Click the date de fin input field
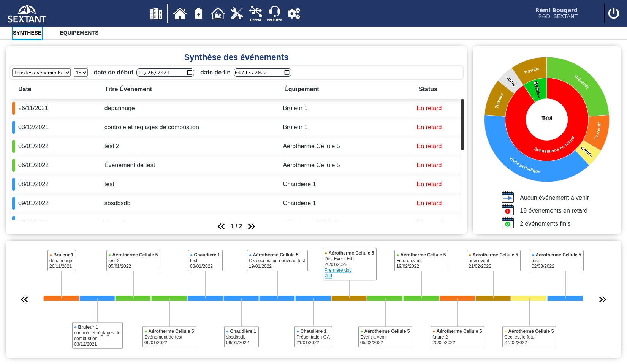The width and height of the screenshot is (627, 364). [x=258, y=73]
